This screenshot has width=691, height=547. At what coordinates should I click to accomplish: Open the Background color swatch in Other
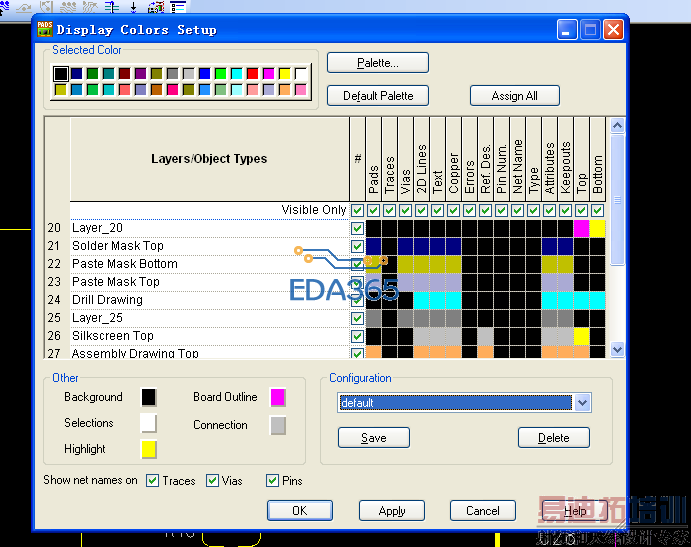(149, 397)
